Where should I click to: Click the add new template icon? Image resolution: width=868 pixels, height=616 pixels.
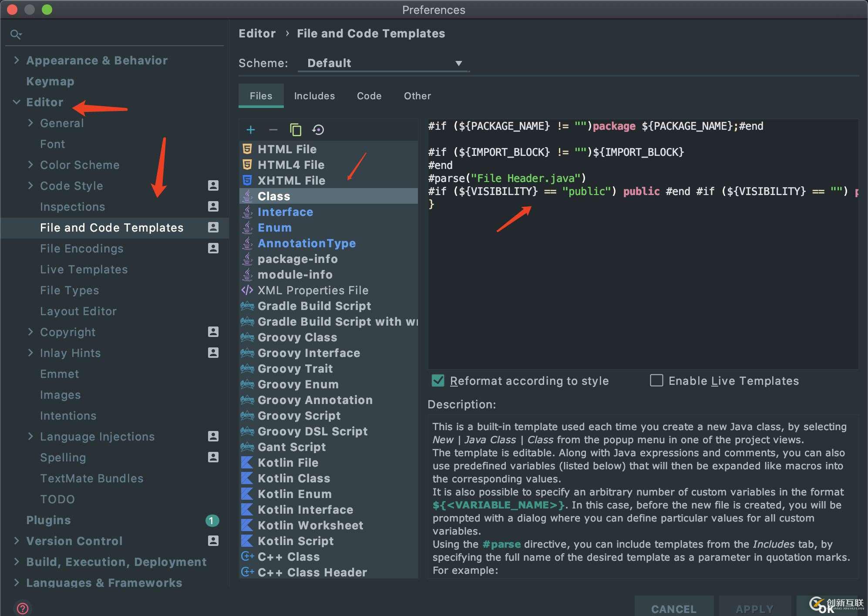click(x=250, y=129)
